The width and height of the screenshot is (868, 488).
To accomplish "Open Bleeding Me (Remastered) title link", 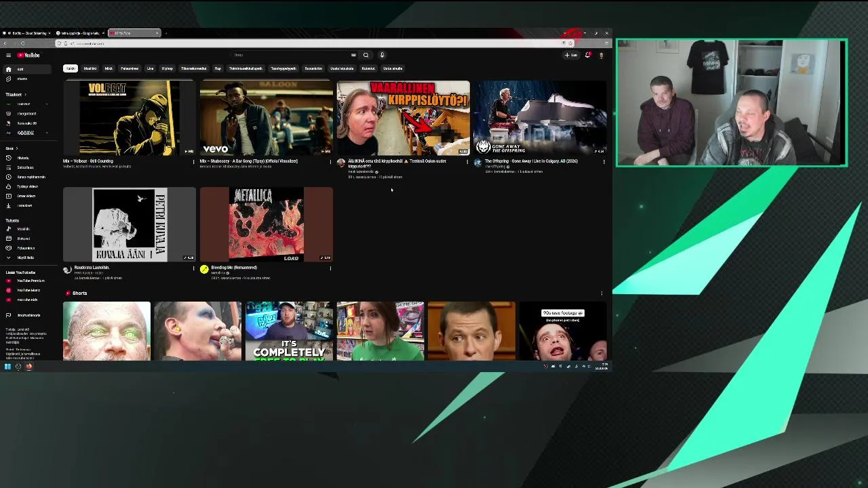I will 234,268.
